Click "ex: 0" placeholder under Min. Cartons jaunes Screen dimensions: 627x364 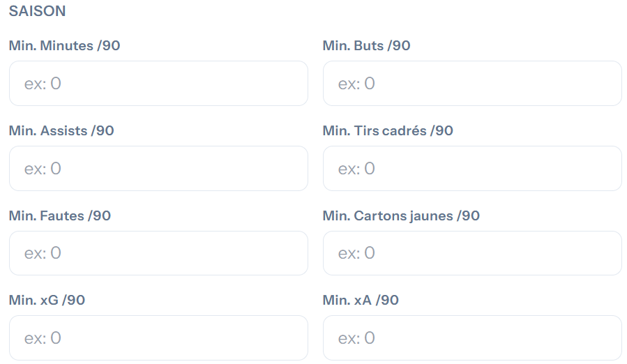click(356, 253)
